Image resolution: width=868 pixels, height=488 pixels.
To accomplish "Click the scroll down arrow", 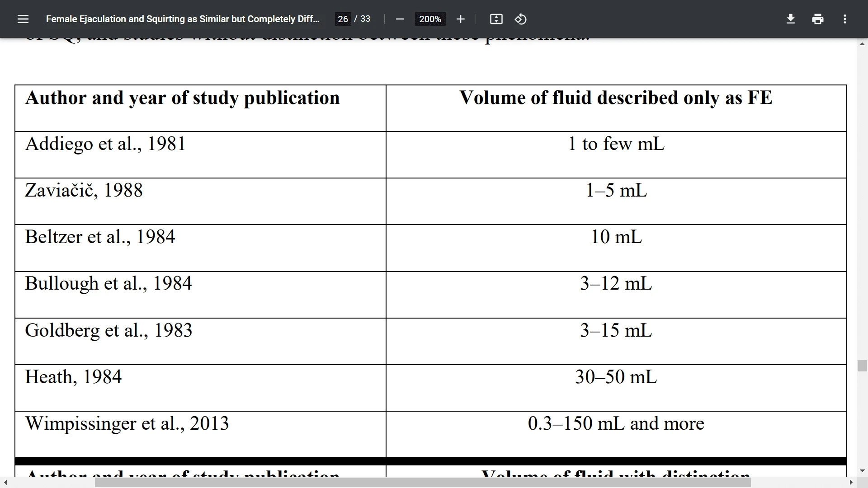I will [862, 471].
